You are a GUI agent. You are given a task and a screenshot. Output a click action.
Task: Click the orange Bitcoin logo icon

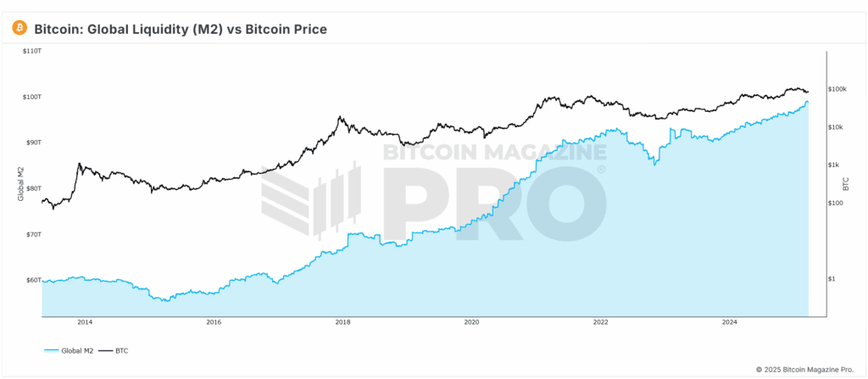pyautogui.click(x=19, y=29)
